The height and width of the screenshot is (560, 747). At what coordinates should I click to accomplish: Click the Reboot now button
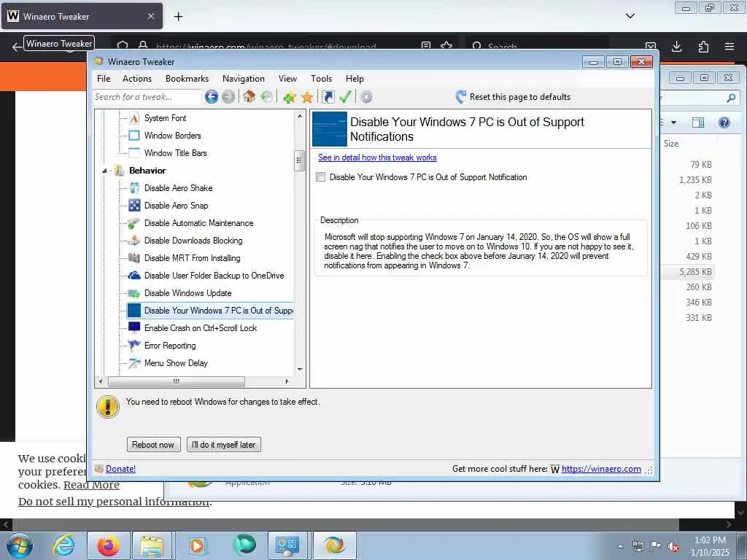[153, 444]
